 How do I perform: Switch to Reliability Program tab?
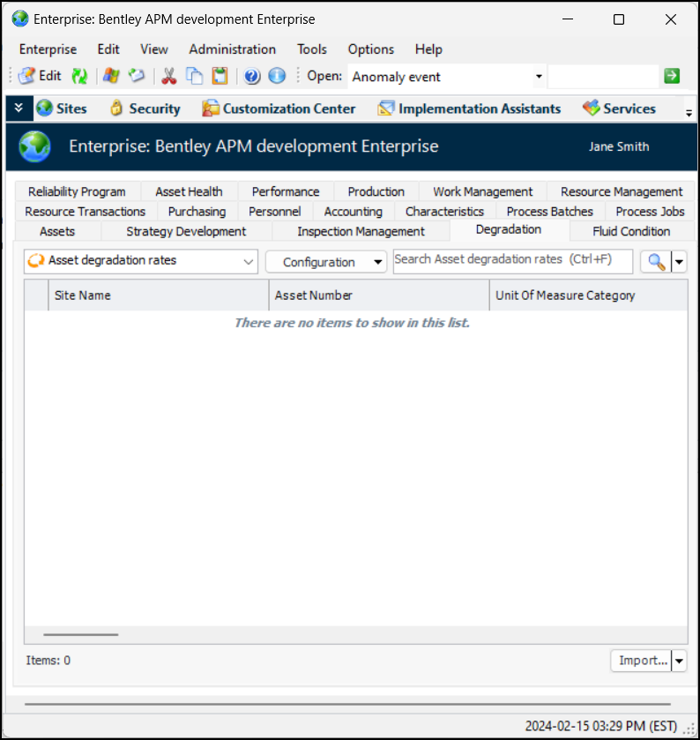tap(78, 191)
